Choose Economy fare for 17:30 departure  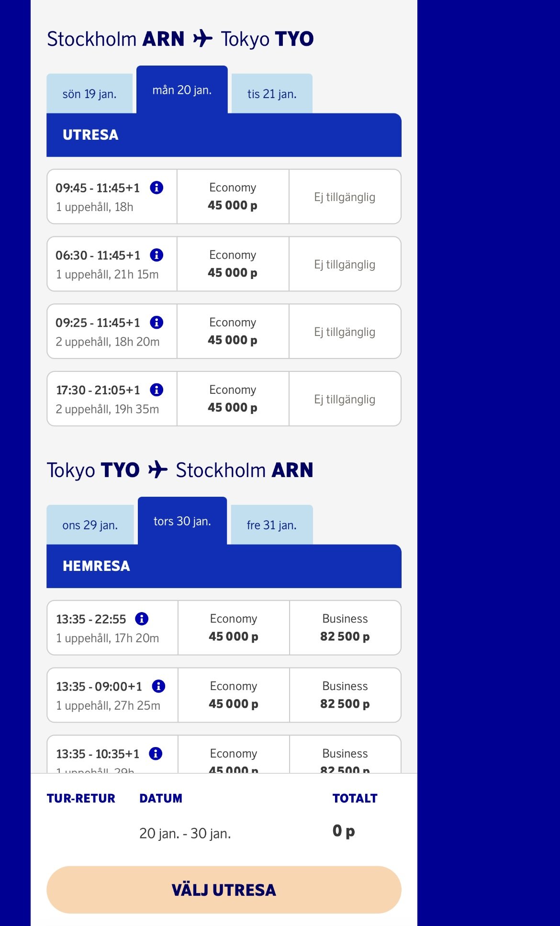tap(233, 399)
